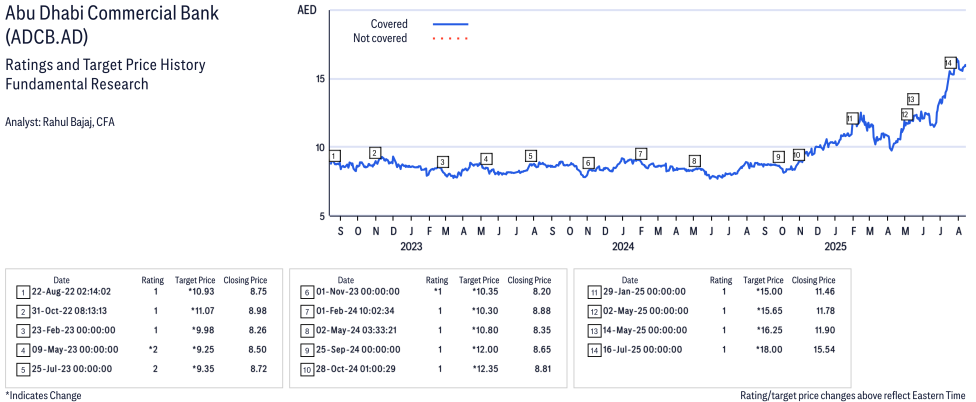Click target price '*10.93'
976x402 pixels.
click(x=204, y=291)
